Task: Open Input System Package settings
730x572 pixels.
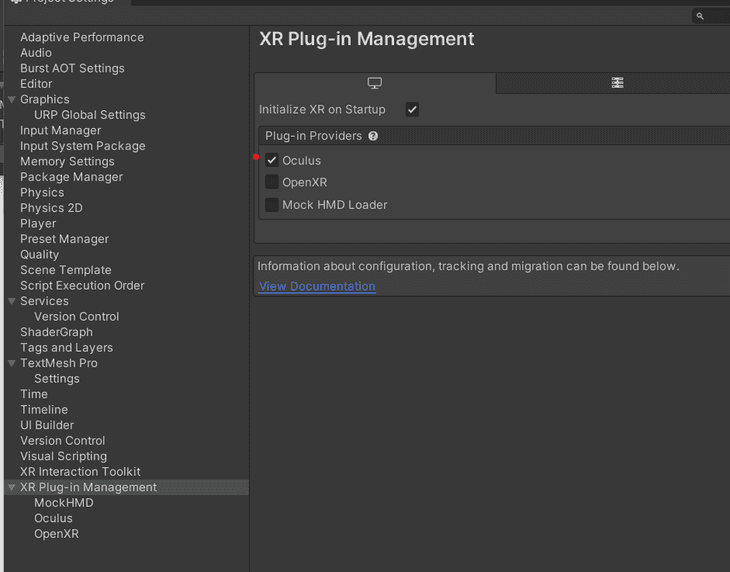Action: 83,146
